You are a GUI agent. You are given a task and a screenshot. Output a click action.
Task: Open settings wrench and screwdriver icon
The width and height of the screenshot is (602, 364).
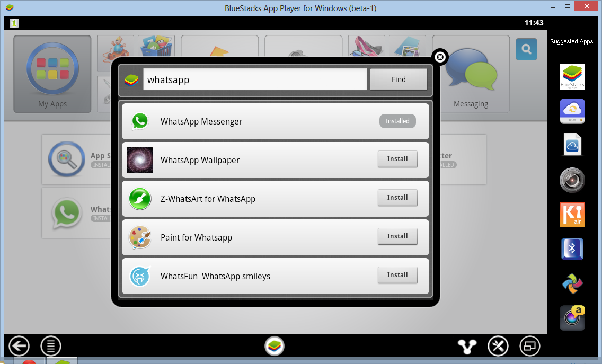498,347
